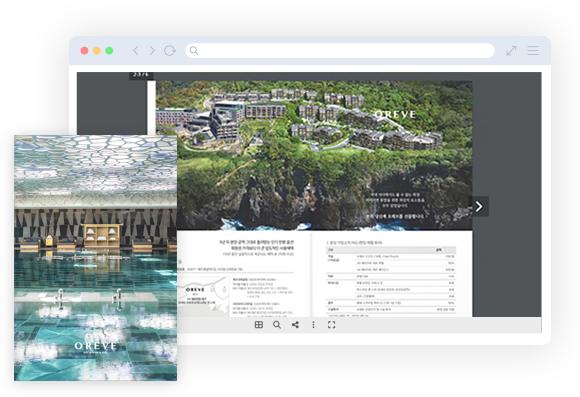Focus the browser address bar field

tap(340, 51)
